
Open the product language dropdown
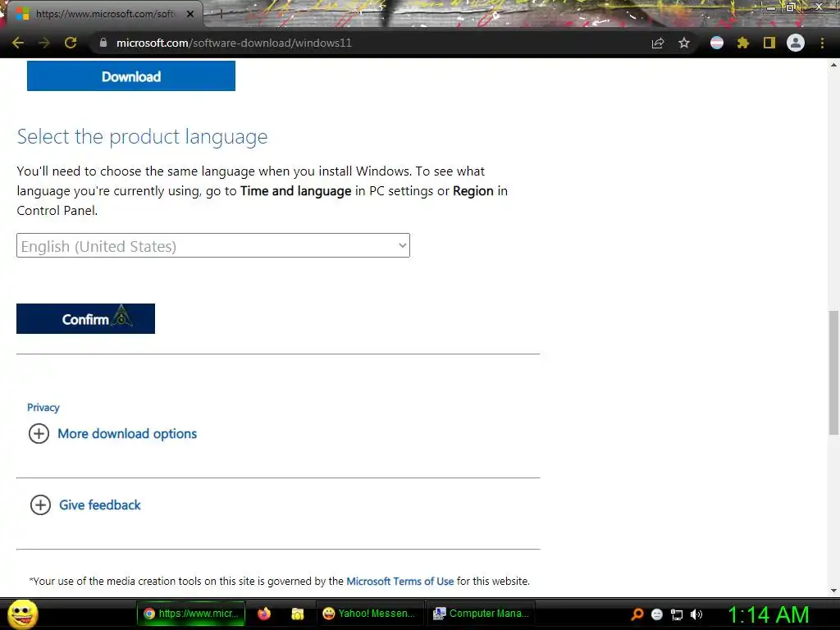tap(213, 245)
